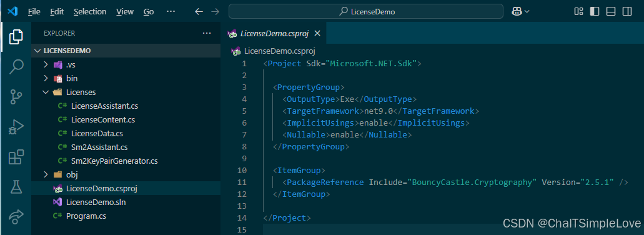Open the Source Control view
This screenshot has height=235, width=644.
point(16,97)
